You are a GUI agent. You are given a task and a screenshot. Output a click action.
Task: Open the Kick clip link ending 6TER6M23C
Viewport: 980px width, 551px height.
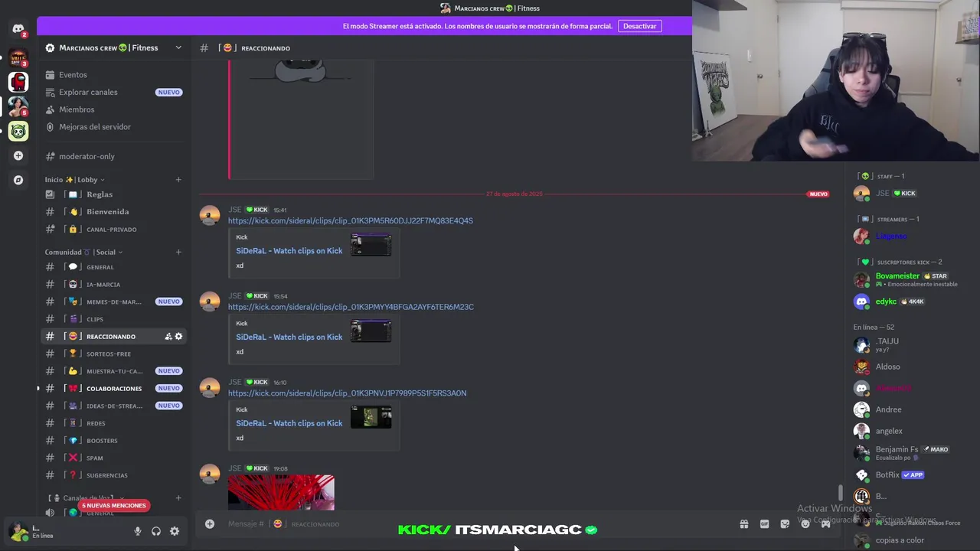pyautogui.click(x=351, y=307)
